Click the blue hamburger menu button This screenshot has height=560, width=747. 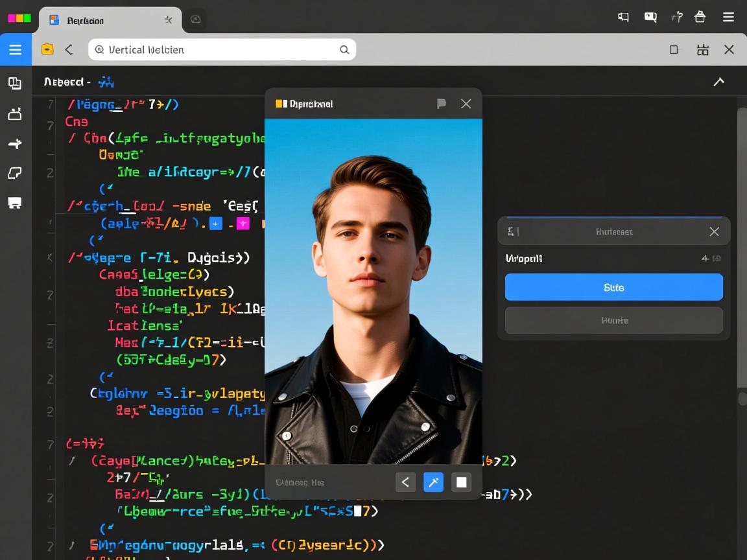coord(15,50)
